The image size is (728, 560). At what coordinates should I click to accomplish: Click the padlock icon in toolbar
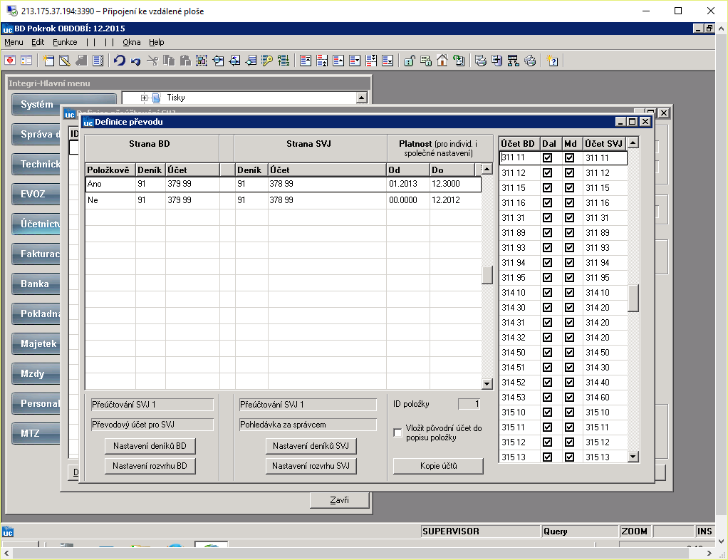(409, 61)
